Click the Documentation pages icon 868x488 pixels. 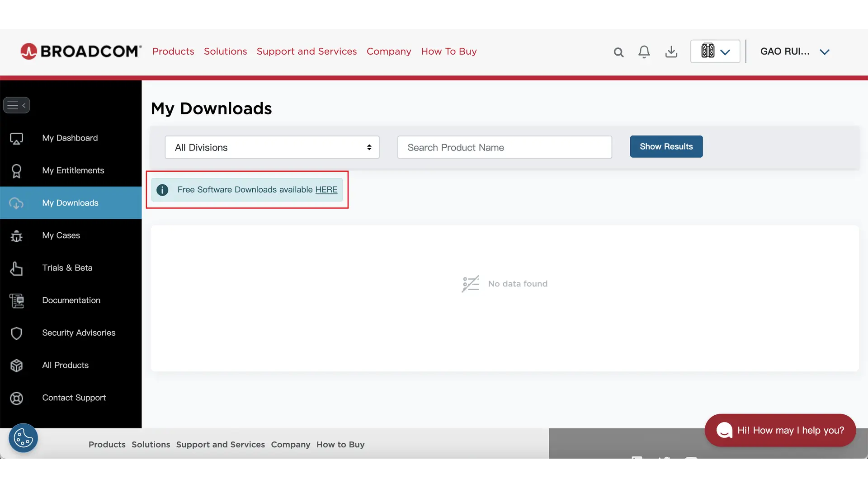tap(17, 301)
